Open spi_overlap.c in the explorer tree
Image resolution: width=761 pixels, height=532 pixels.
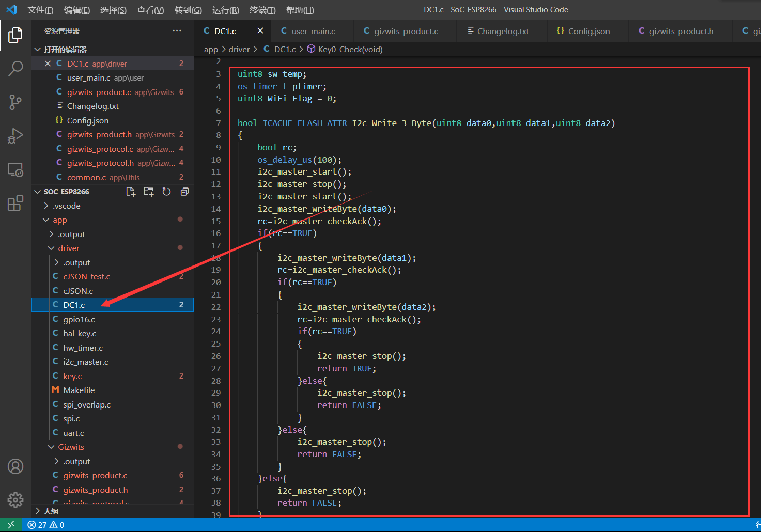click(113, 405)
